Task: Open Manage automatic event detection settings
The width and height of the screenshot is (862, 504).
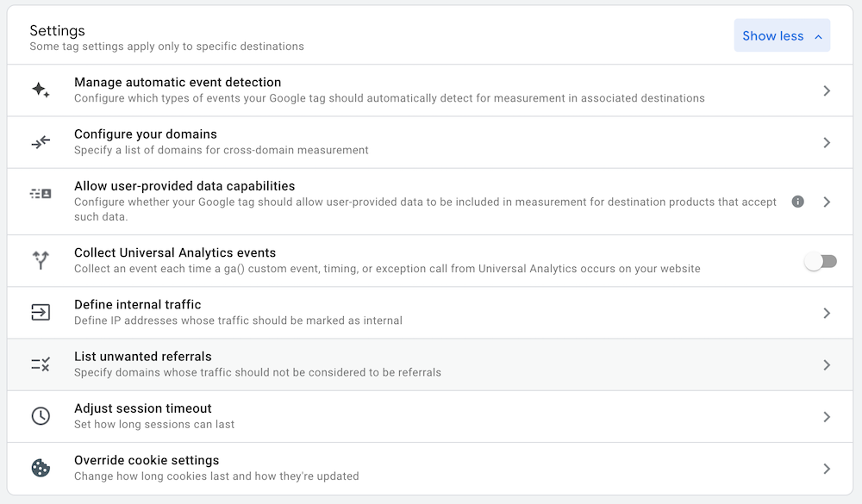Action: click(x=178, y=83)
